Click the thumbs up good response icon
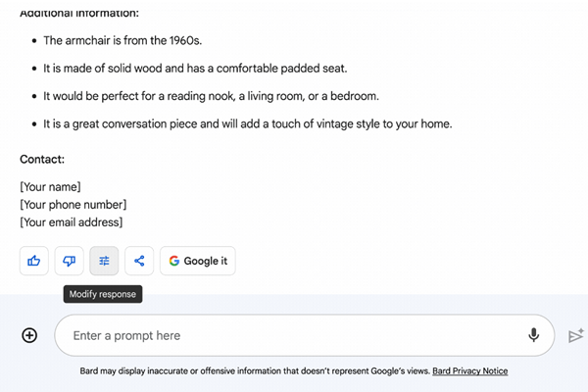Screen dimensions: 588x392 tap(34, 261)
